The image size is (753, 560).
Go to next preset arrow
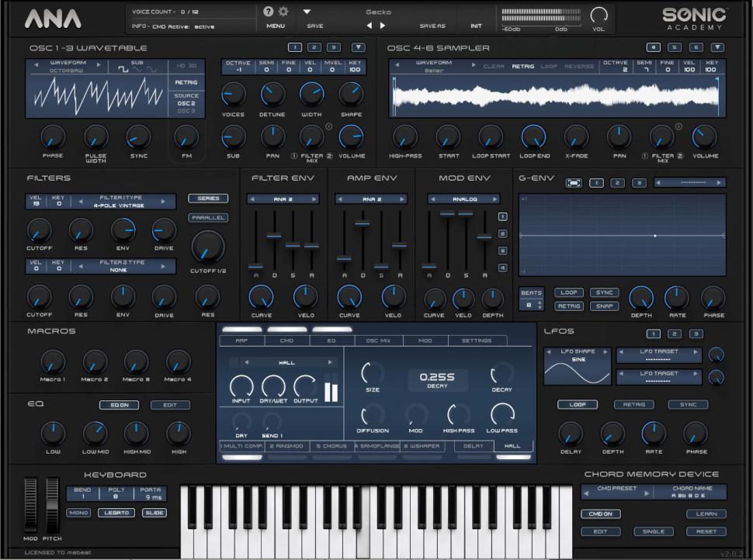tap(382, 26)
